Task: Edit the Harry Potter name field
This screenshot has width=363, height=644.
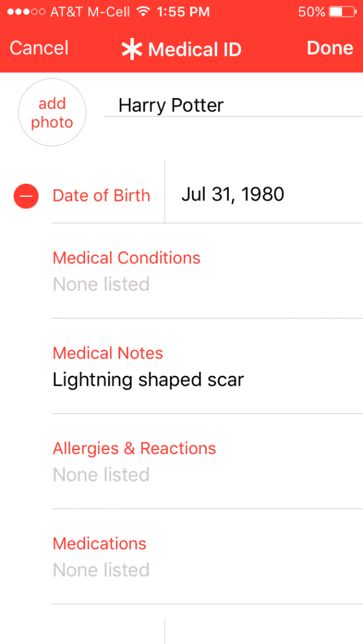Action: (x=171, y=105)
